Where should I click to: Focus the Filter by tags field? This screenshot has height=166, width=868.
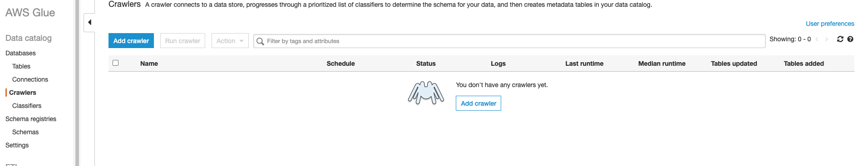point(509,41)
